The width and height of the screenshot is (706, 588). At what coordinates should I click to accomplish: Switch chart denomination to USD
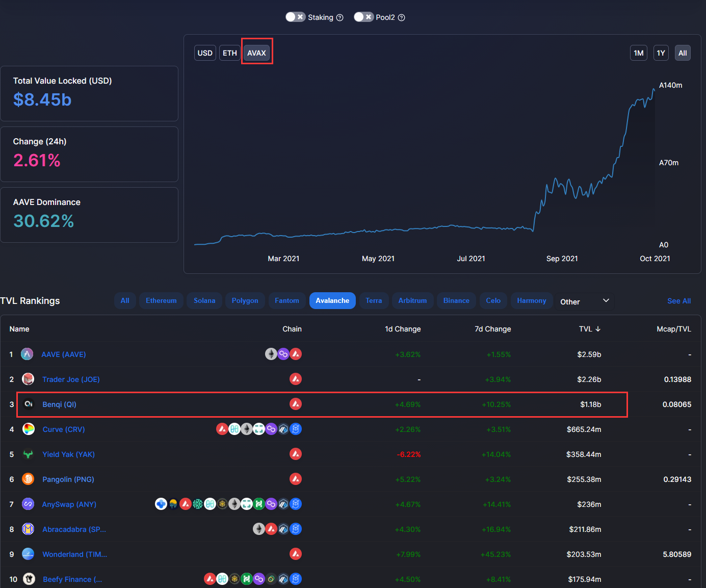[x=205, y=53]
